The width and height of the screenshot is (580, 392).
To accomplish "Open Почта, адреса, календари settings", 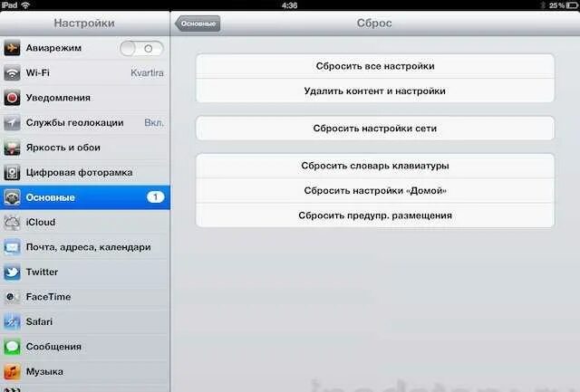I will click(84, 247).
